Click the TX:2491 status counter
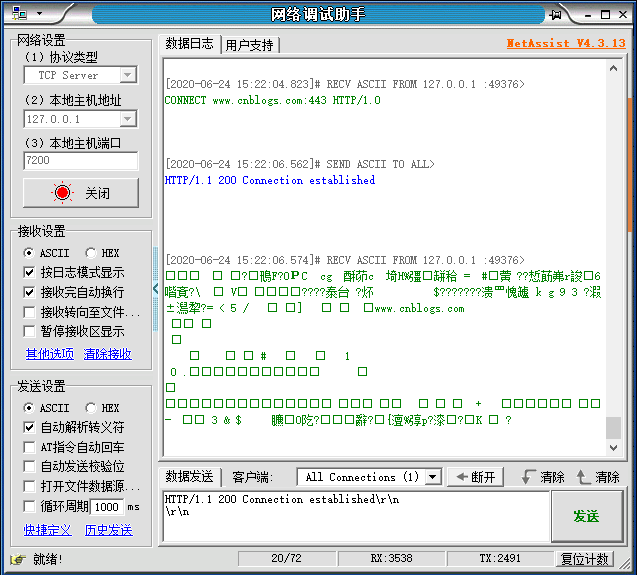Viewport: 637px width, 575px height. (500, 559)
